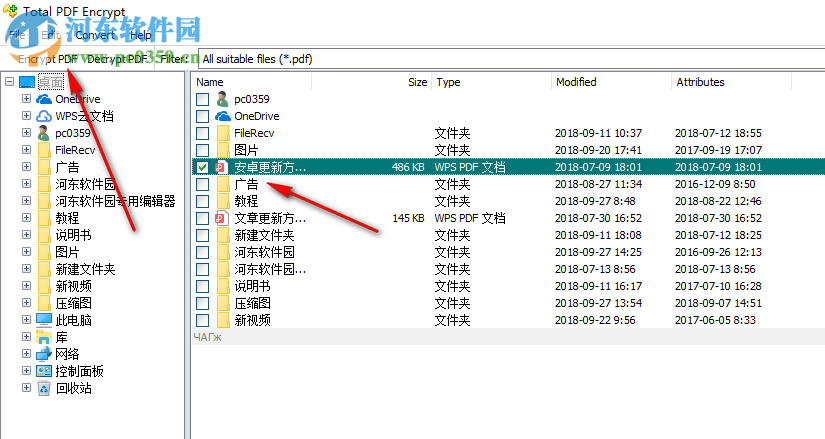Image resolution: width=825 pixels, height=439 pixels.
Task: Click the 486 KB size cell
Action: (408, 167)
